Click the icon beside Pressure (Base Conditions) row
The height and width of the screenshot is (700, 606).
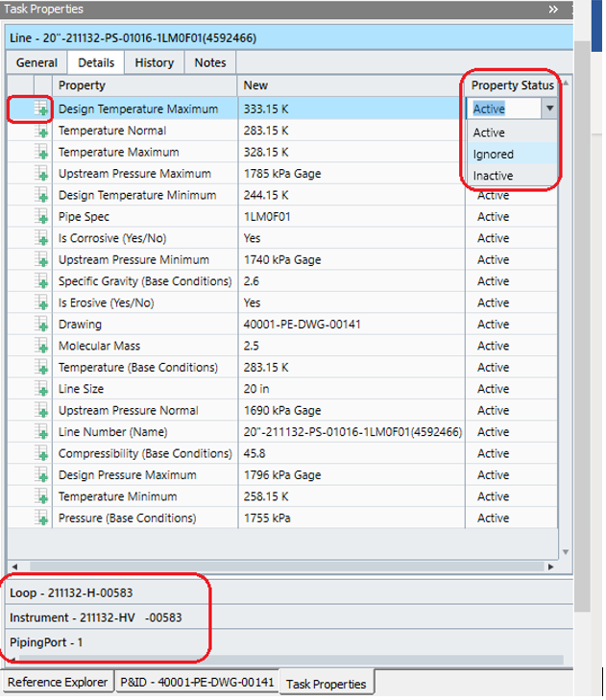(x=41, y=519)
